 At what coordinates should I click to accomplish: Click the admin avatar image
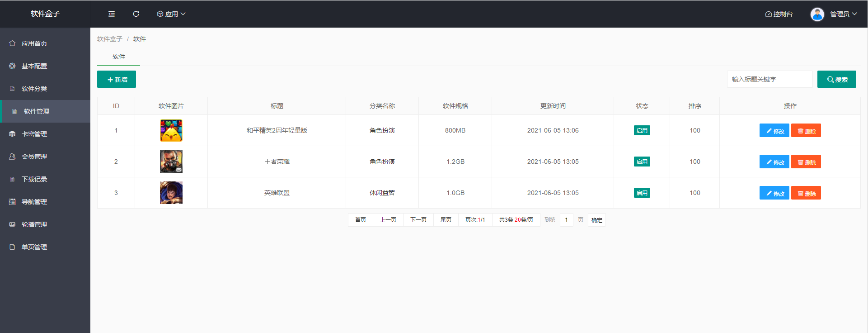coord(817,14)
